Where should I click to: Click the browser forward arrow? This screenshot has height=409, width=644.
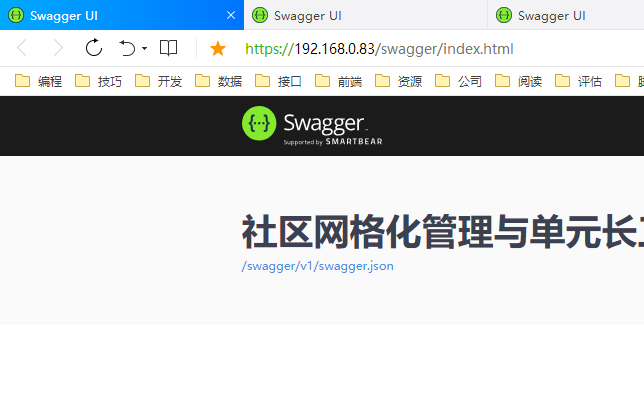pyautogui.click(x=57, y=48)
